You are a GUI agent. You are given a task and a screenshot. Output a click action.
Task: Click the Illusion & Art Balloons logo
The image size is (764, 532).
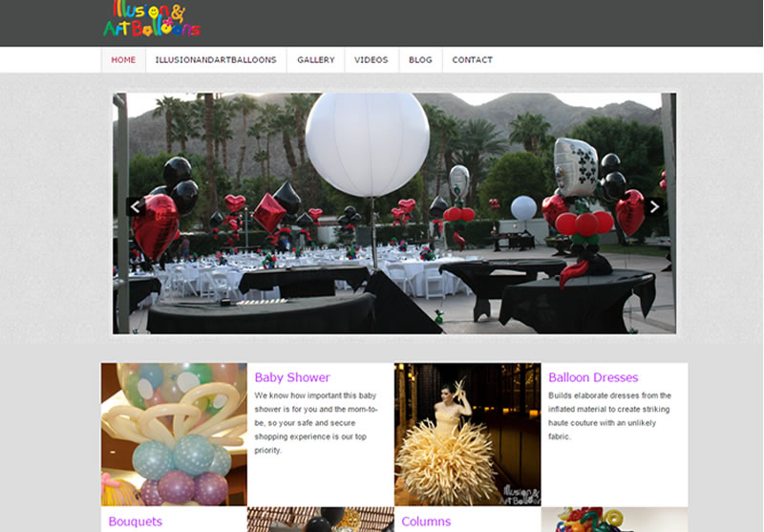tap(152, 19)
